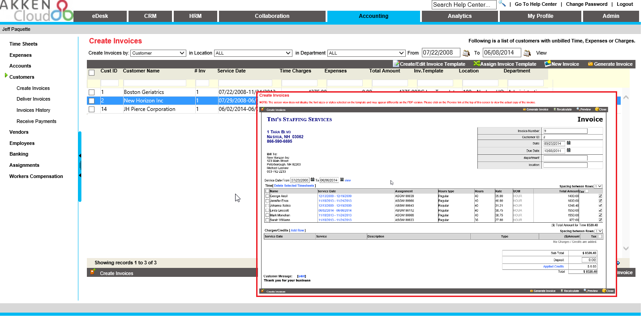Open calendar icon next to Due Date 10/08/2014
Image resolution: width=644 pixels, height=318 pixels.
568,150
